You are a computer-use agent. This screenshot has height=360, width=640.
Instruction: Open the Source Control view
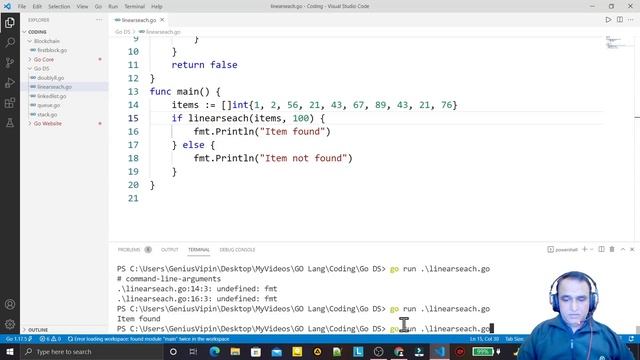10,62
